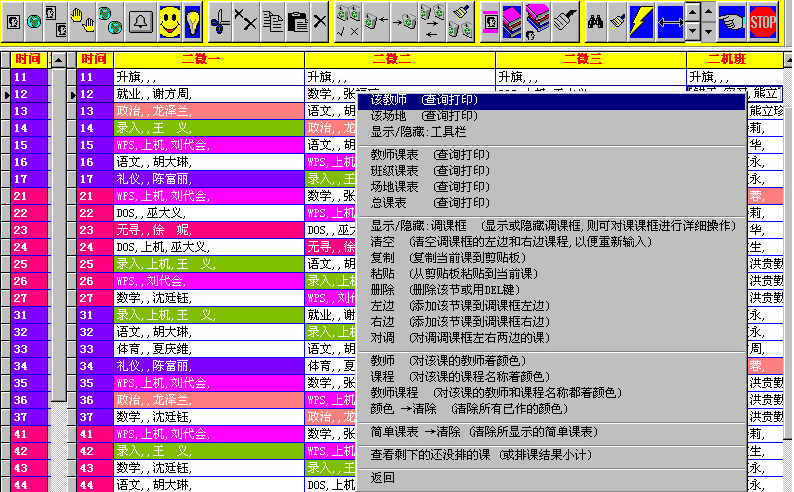The height and width of the screenshot is (492, 794).
Task: Click the light bulb toolbar icon
Action: coord(193,20)
